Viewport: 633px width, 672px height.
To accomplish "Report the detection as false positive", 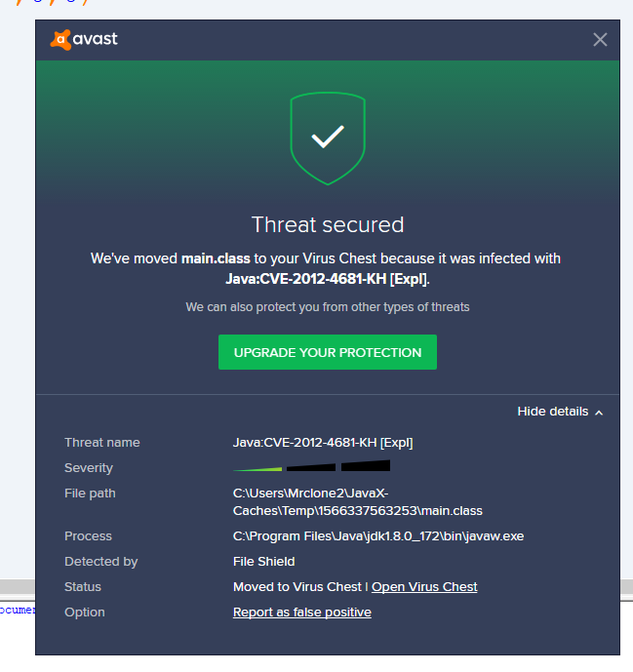I will (302, 613).
